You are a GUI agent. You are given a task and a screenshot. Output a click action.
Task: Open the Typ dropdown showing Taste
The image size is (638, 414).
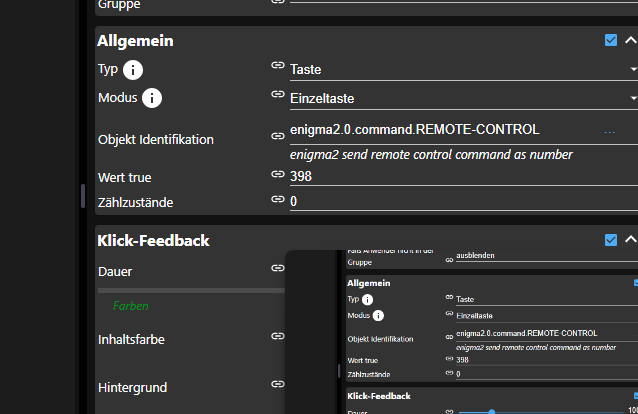coord(460,70)
